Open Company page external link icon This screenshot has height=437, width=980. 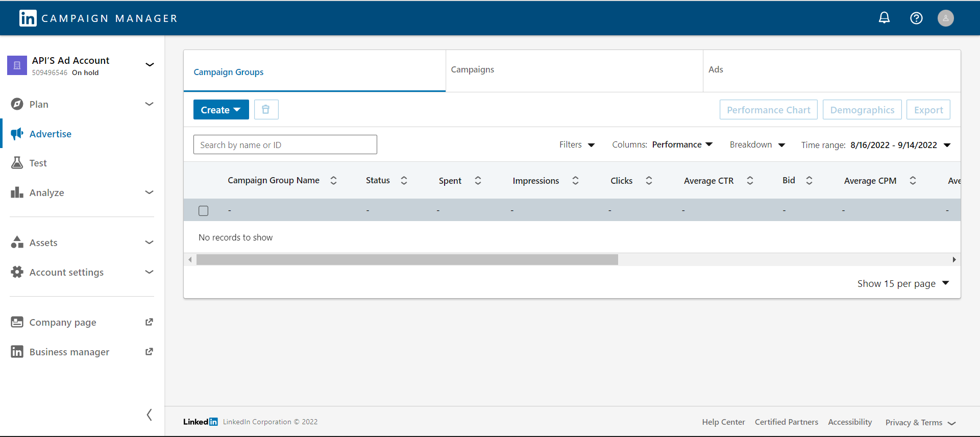(x=149, y=322)
